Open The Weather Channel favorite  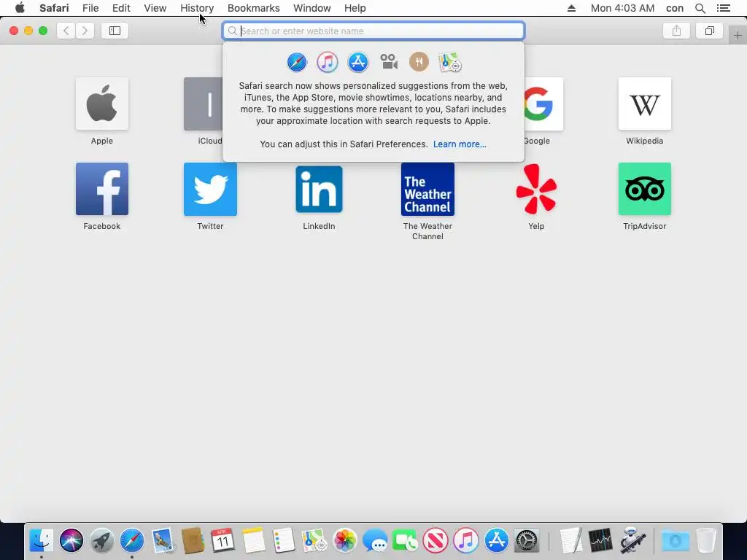(x=427, y=189)
